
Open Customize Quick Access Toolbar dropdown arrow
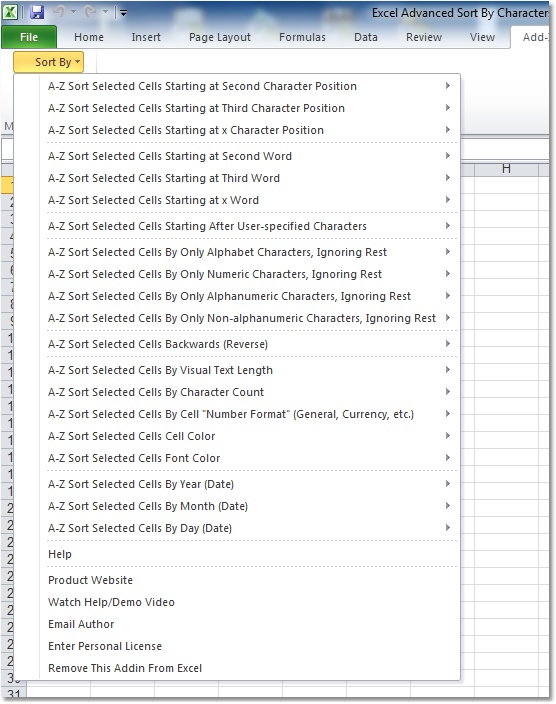[x=123, y=13]
